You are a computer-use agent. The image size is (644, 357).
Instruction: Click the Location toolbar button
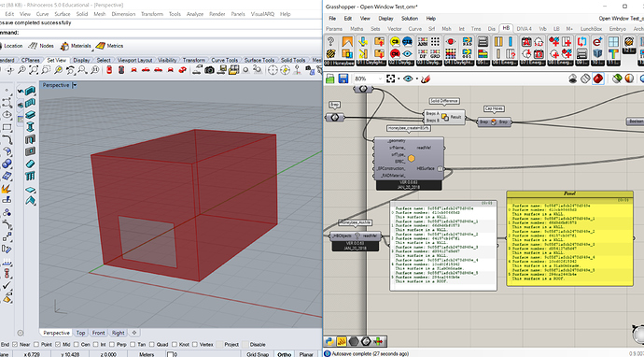[x=11, y=46]
